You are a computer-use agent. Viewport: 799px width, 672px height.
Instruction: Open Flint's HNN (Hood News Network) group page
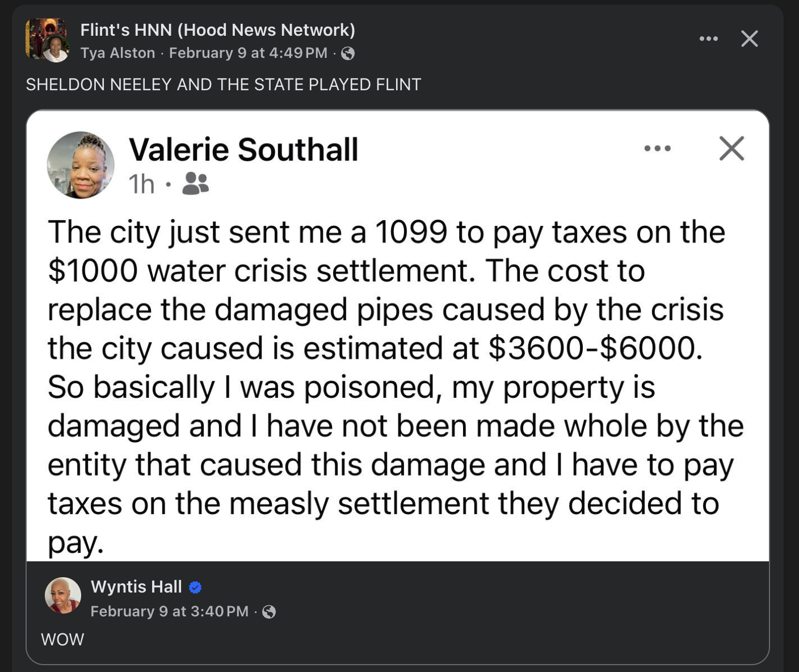[217, 30]
